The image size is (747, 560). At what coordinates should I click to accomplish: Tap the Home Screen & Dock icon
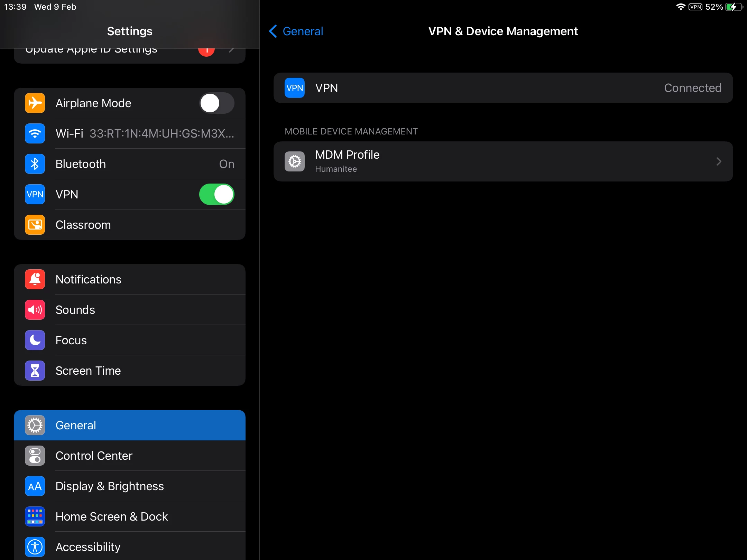point(35,516)
